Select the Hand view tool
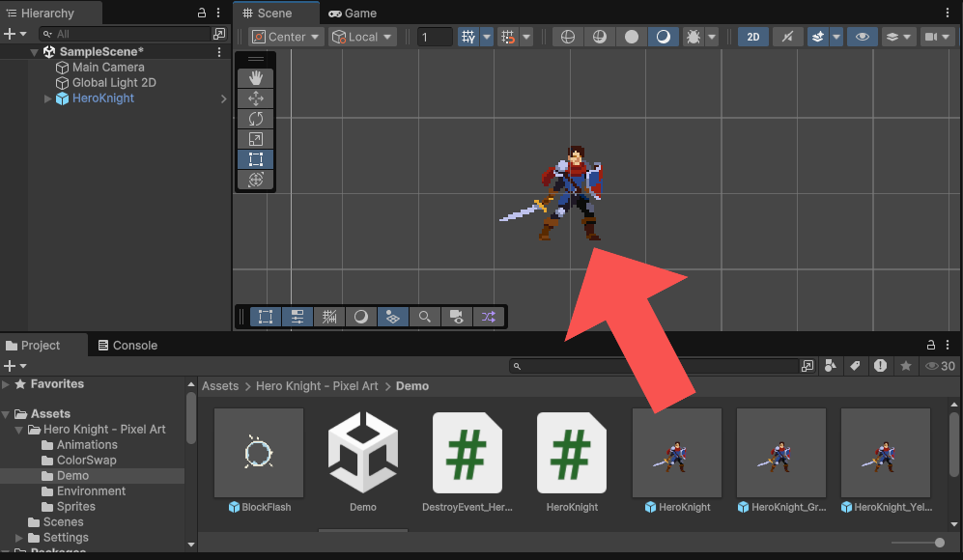The height and width of the screenshot is (560, 963). coord(256,78)
